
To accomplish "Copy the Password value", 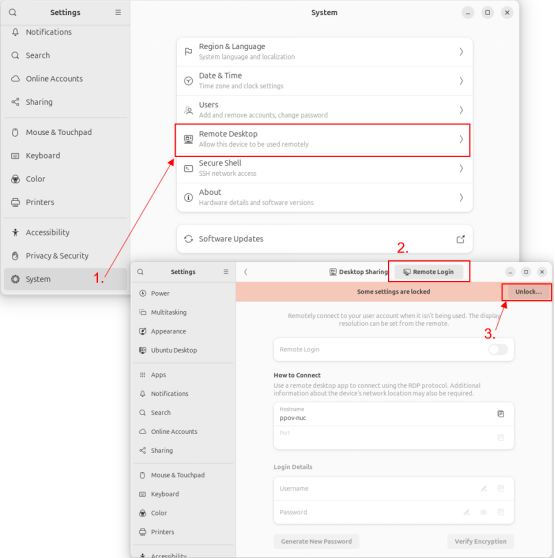I will coord(501,512).
